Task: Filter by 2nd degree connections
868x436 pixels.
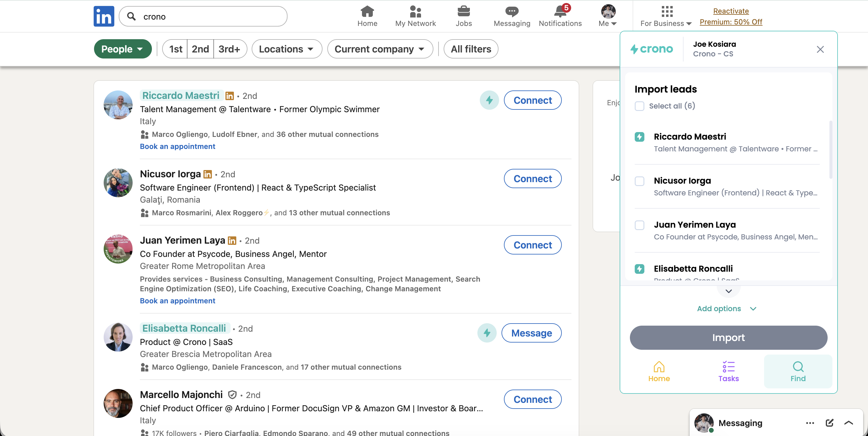Action: click(200, 49)
